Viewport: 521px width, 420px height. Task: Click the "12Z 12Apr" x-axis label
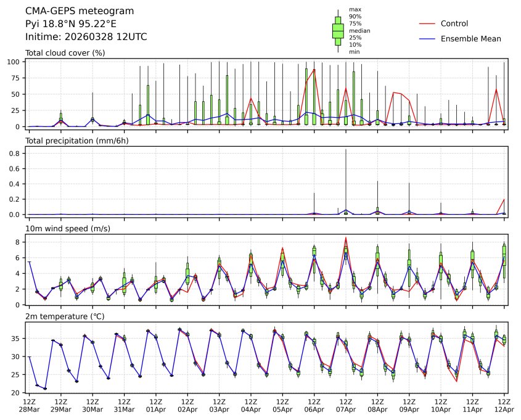[x=504, y=405]
